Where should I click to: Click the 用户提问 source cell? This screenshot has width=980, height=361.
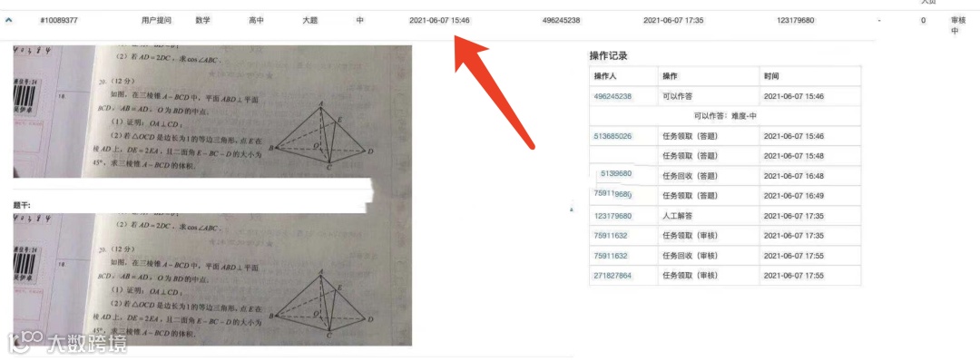coord(157,21)
